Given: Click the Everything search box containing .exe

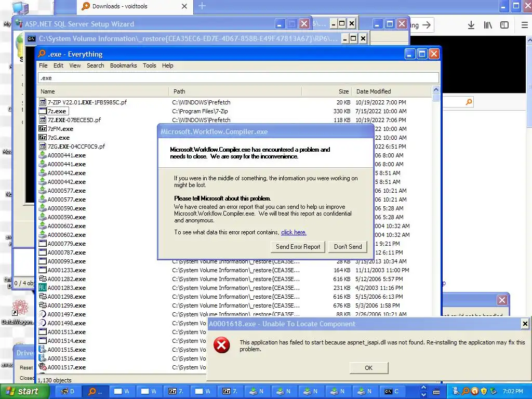Looking at the screenshot, I should click(238, 78).
